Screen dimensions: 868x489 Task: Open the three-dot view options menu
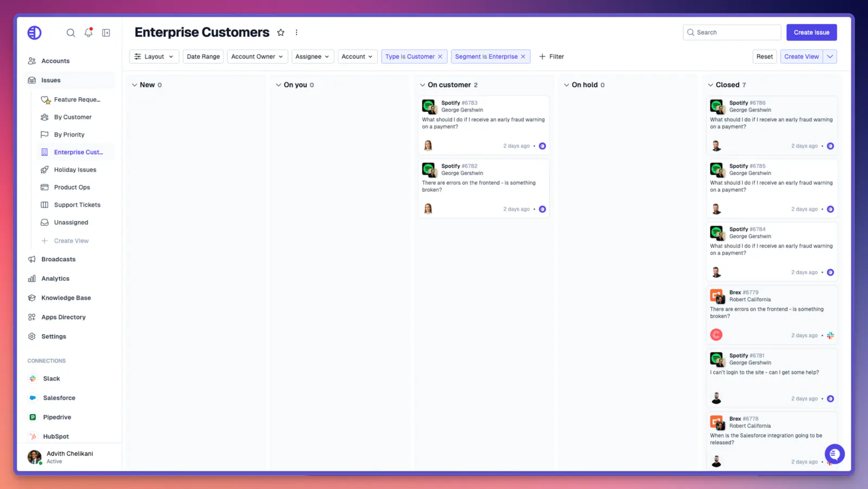point(296,33)
